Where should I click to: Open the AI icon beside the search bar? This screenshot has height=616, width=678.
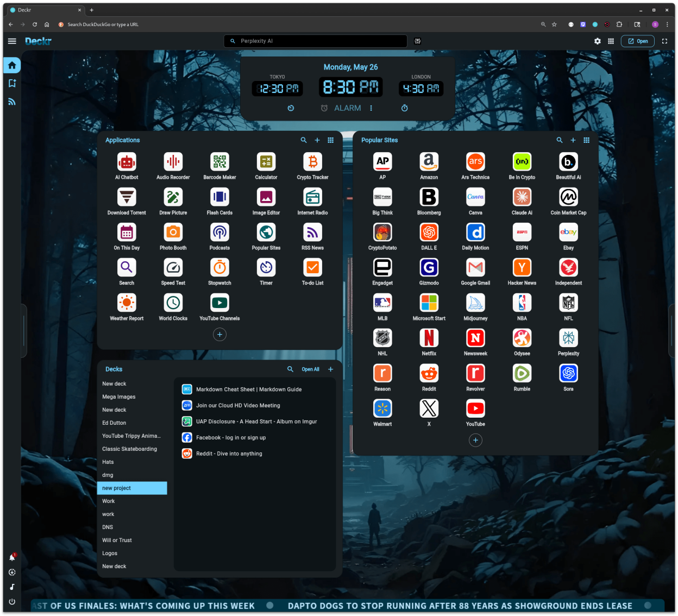click(x=417, y=41)
